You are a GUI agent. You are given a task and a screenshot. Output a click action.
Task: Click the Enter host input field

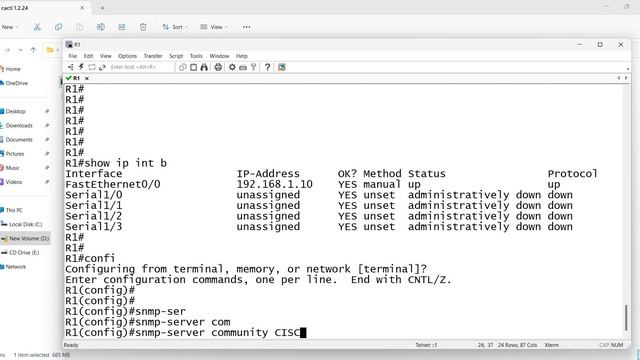[x=140, y=67]
